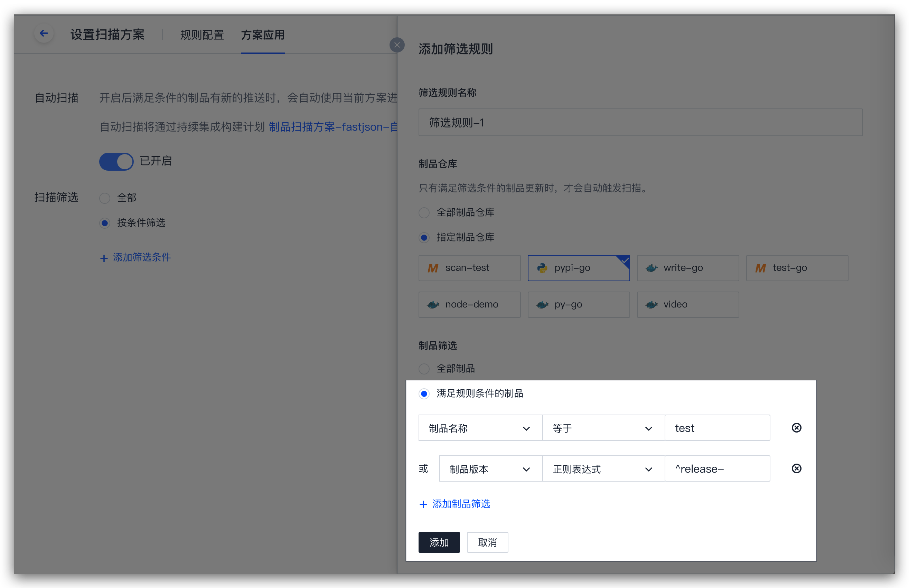
Task: Click the 制品仓库 section label
Action: coord(438,164)
